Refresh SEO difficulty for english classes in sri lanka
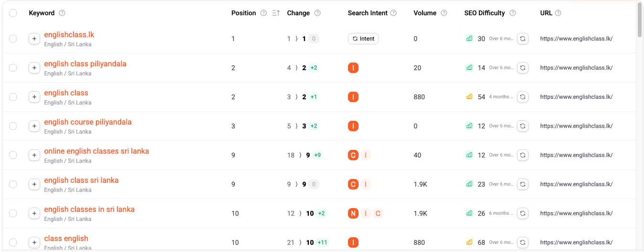 pos(523,213)
